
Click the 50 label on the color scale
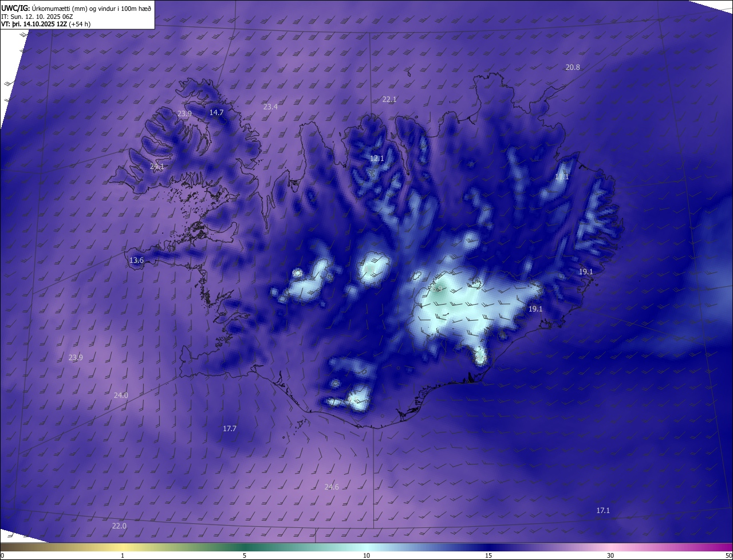click(x=728, y=555)
